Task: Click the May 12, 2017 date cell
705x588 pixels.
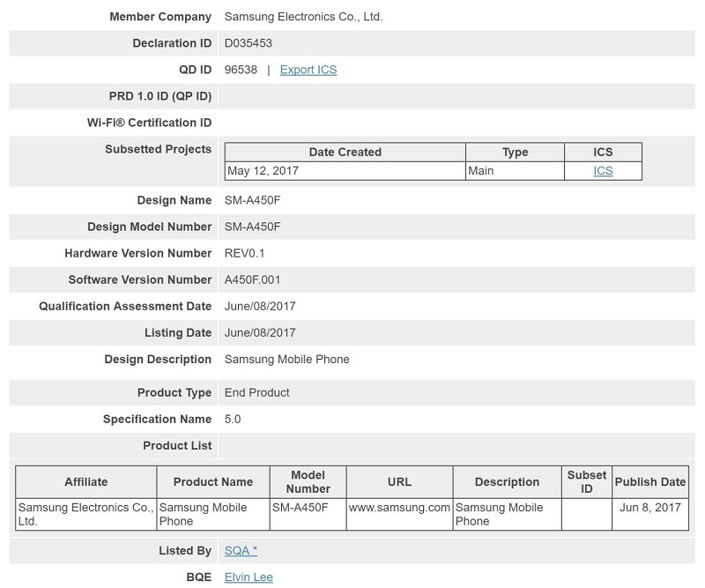Action: (x=345, y=171)
